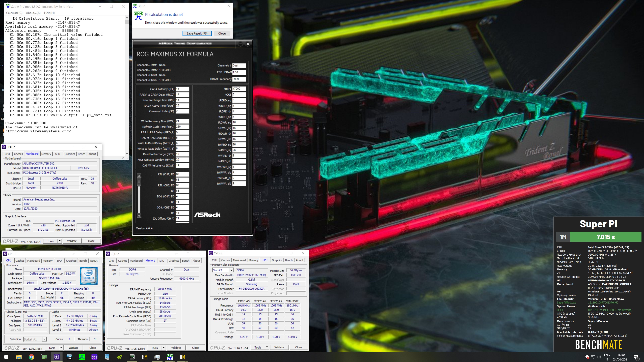
Task: Click Validate in CPU-Z CPU window
Action: (x=73, y=348)
